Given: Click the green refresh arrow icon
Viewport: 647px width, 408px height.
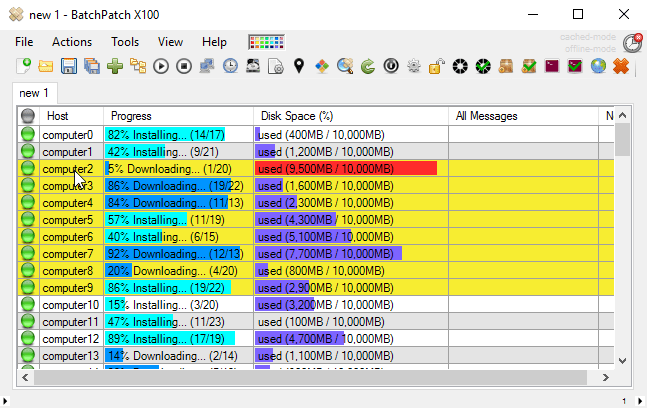Looking at the screenshot, I should 368,66.
